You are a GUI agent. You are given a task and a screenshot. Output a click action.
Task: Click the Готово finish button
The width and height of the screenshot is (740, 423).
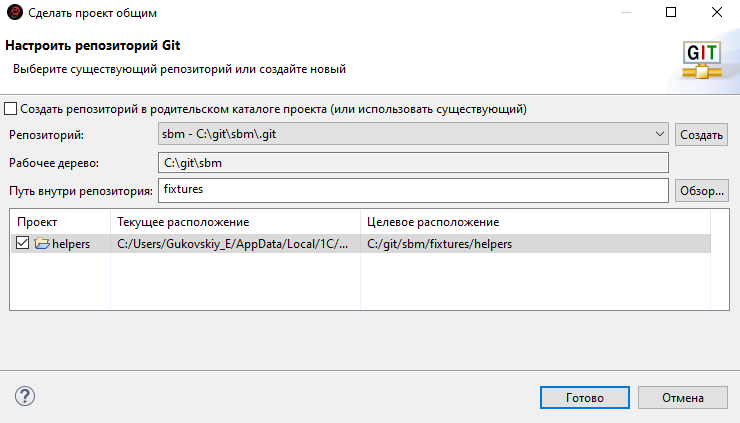pyautogui.click(x=584, y=397)
